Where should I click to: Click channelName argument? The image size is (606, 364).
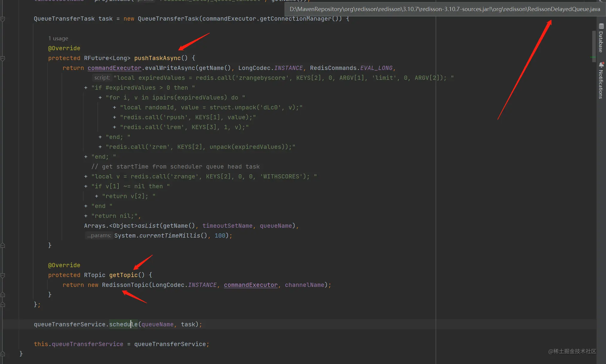tap(304, 285)
